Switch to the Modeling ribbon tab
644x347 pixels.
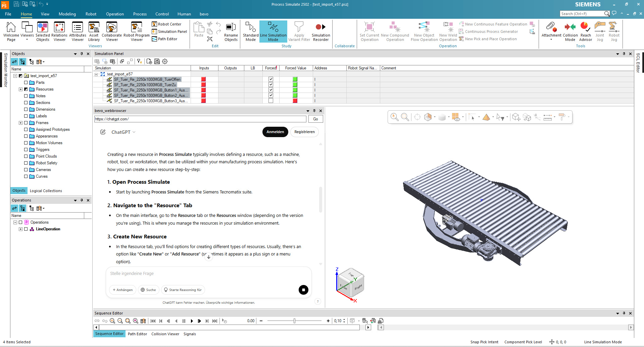tap(67, 14)
